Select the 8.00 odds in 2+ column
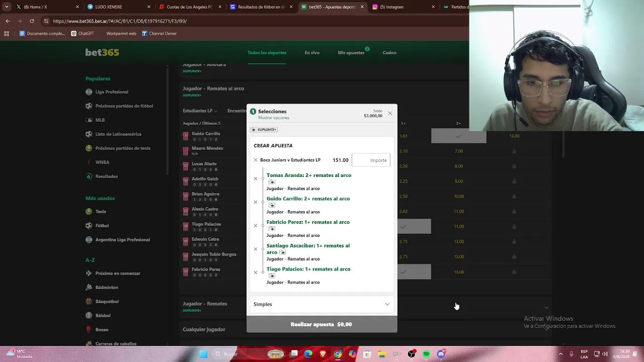The image size is (644, 362). pos(458,166)
